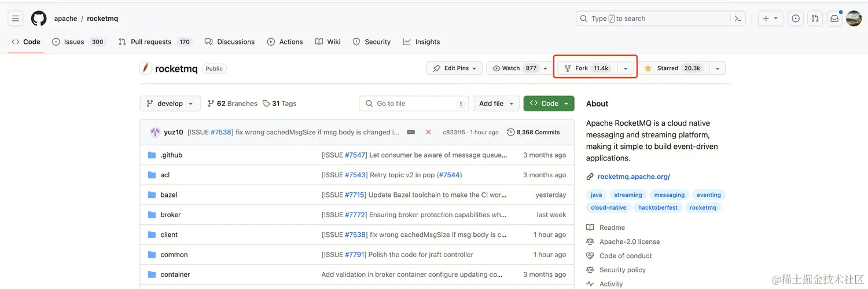Open the container folder icon
Screen dimensions: 868x289
pos(152,275)
